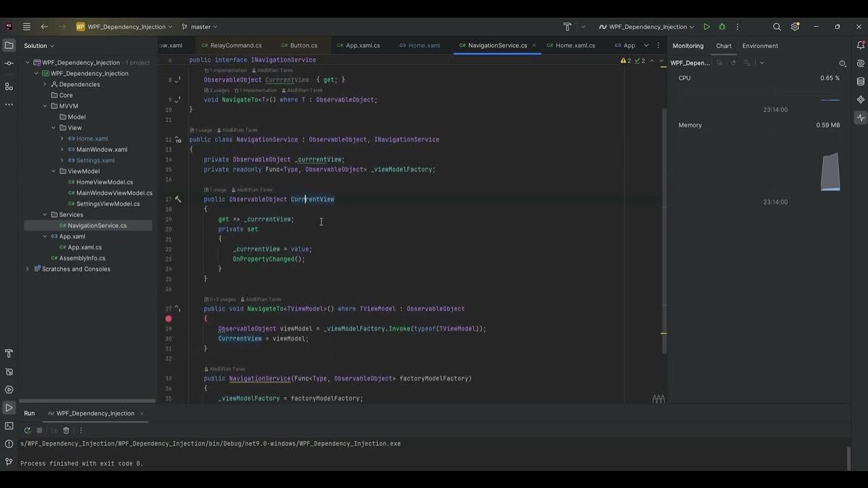Open HomeViewModel.cs in solution tree

(x=100, y=182)
